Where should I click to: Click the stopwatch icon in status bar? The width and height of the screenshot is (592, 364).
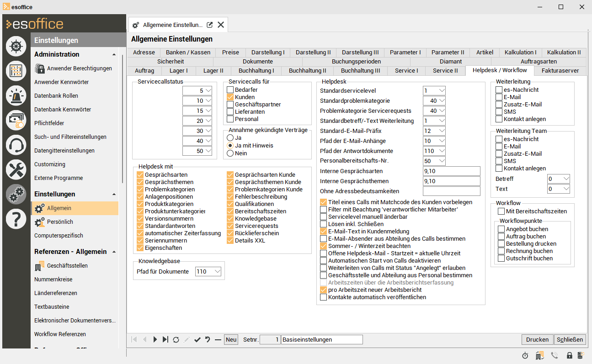[x=525, y=355]
